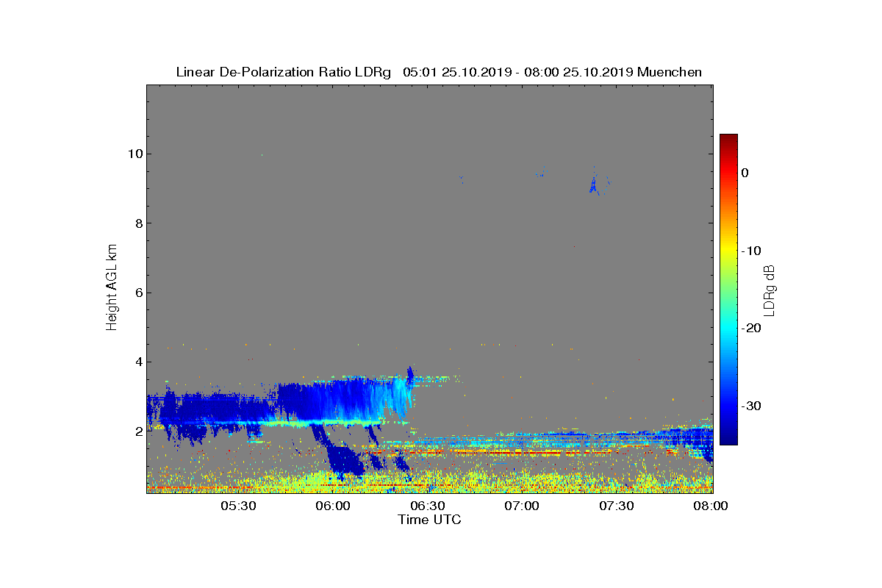Click the 06:00 time tick label
This screenshot has height=588, width=882.
point(333,506)
